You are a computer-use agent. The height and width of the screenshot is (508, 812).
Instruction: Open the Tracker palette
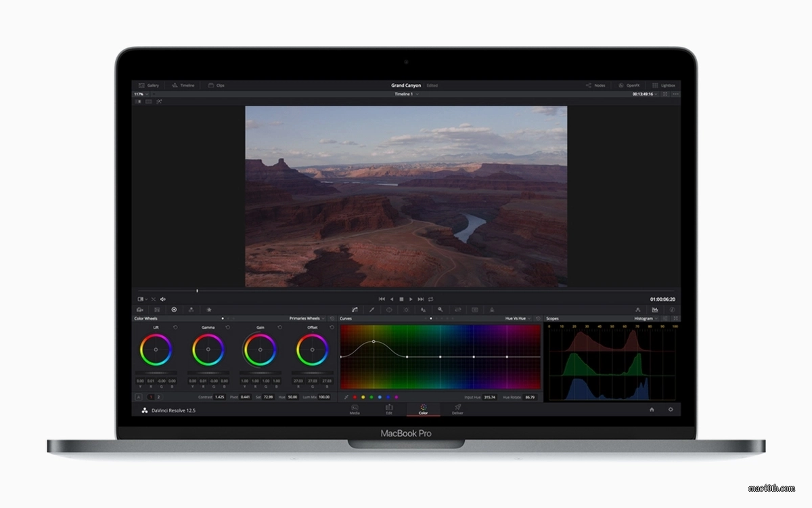coord(406,310)
